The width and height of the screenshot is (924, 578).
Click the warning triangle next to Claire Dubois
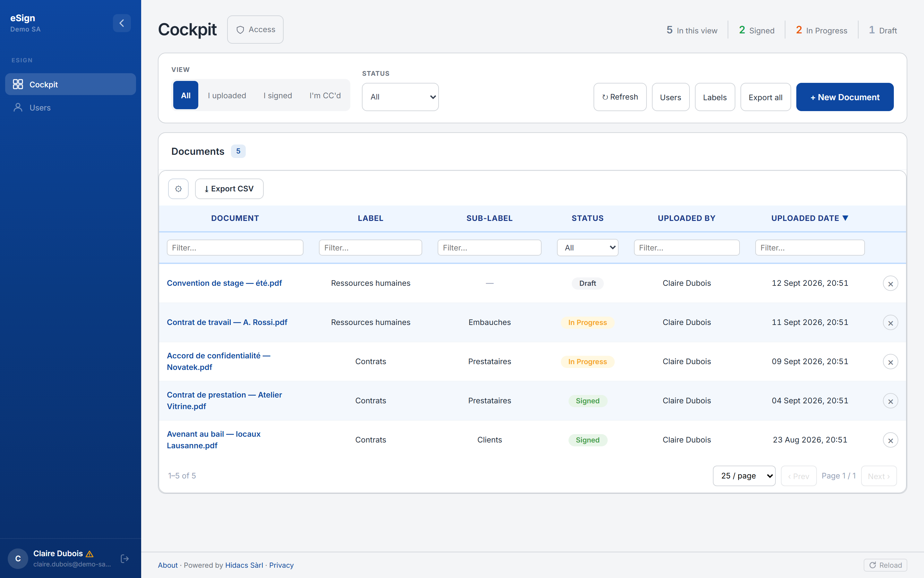[90, 554]
